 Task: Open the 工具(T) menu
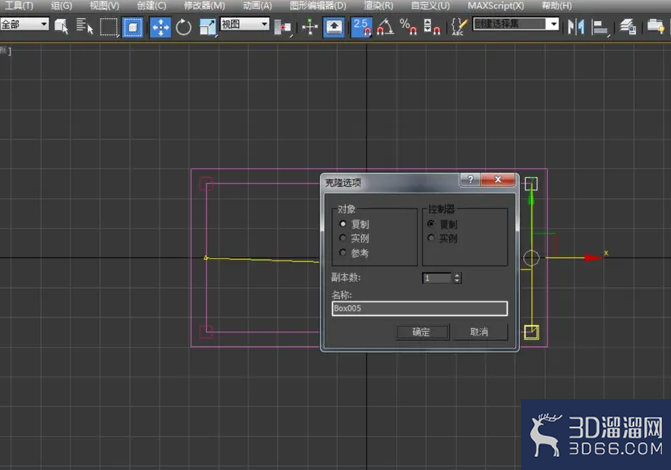tap(19, 6)
